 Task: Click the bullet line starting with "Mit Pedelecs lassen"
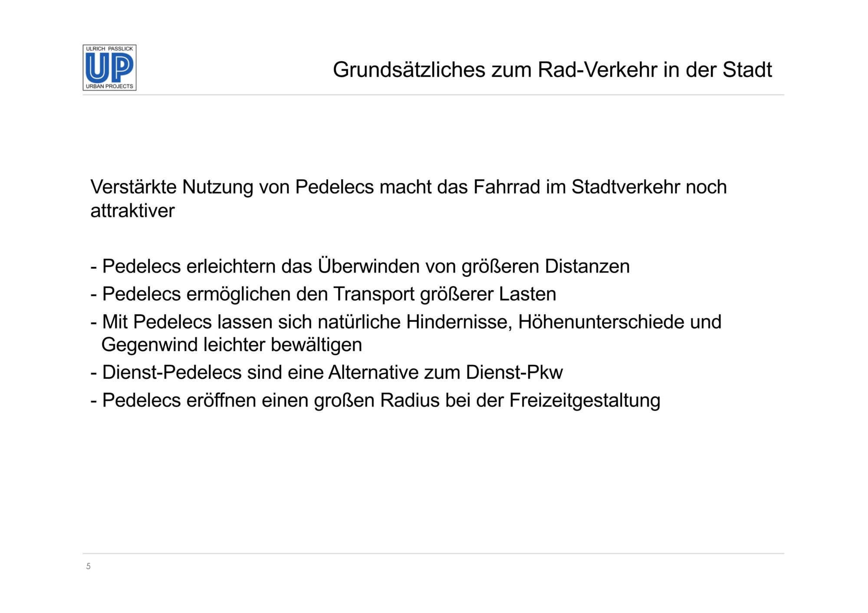tap(406, 322)
